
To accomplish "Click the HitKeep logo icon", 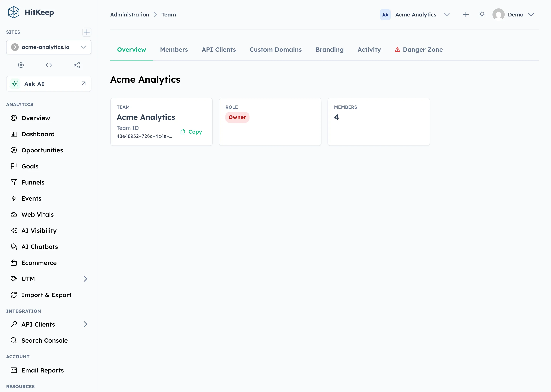I will click(x=14, y=12).
